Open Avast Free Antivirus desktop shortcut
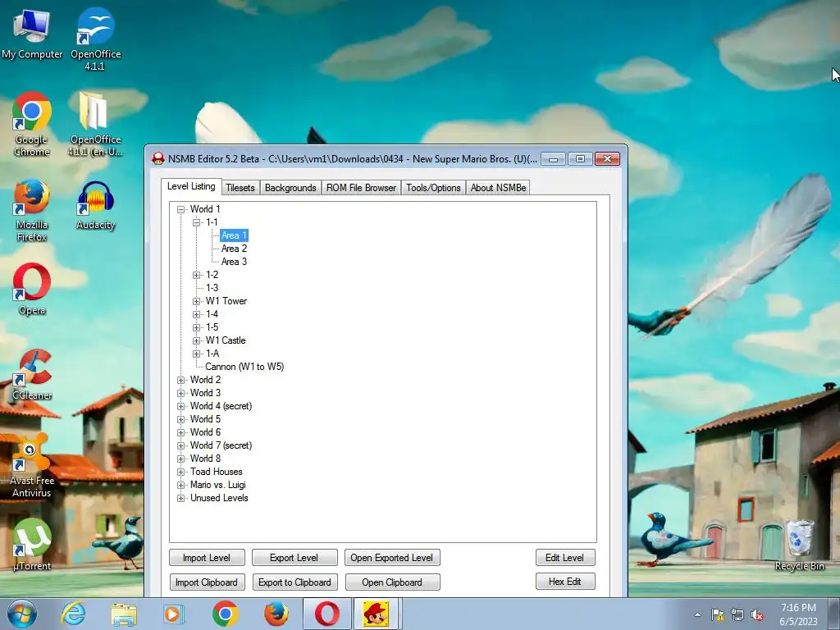This screenshot has width=840, height=630. [x=32, y=466]
